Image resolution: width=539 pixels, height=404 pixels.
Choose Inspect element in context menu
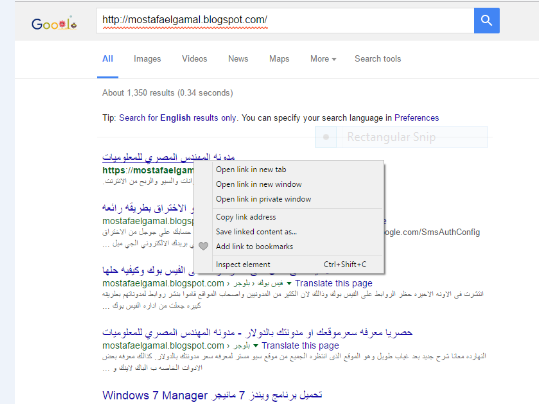[297, 264]
